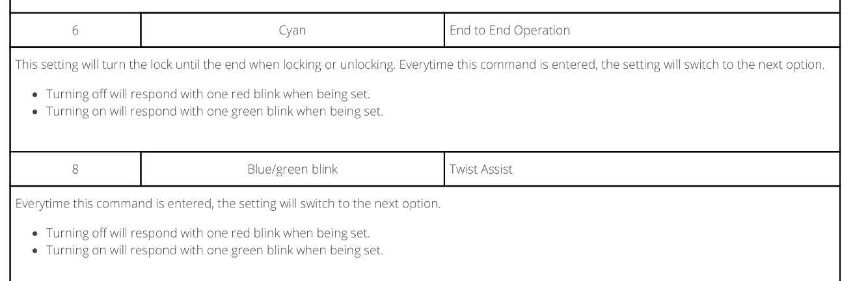This screenshot has height=281, width=868.
Task: Click the word "Blue/green" in the color column
Action: (x=276, y=170)
